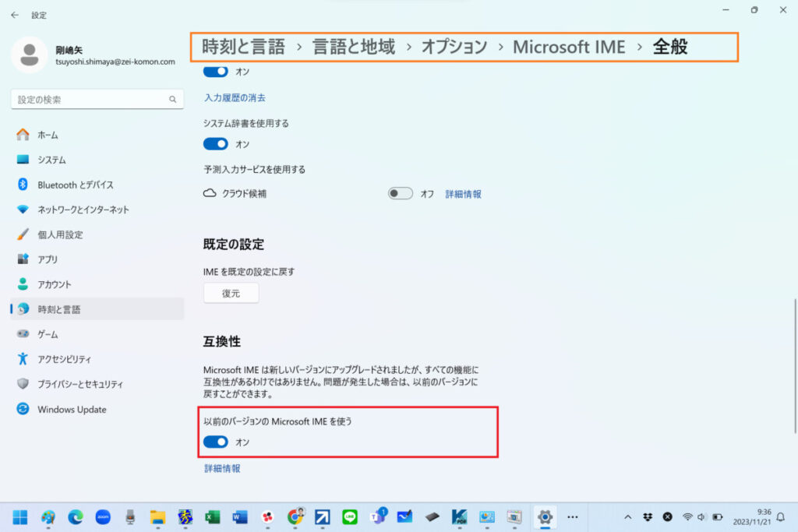This screenshot has height=532, width=798.
Task: Launch Excel from the taskbar
Action: point(213,517)
